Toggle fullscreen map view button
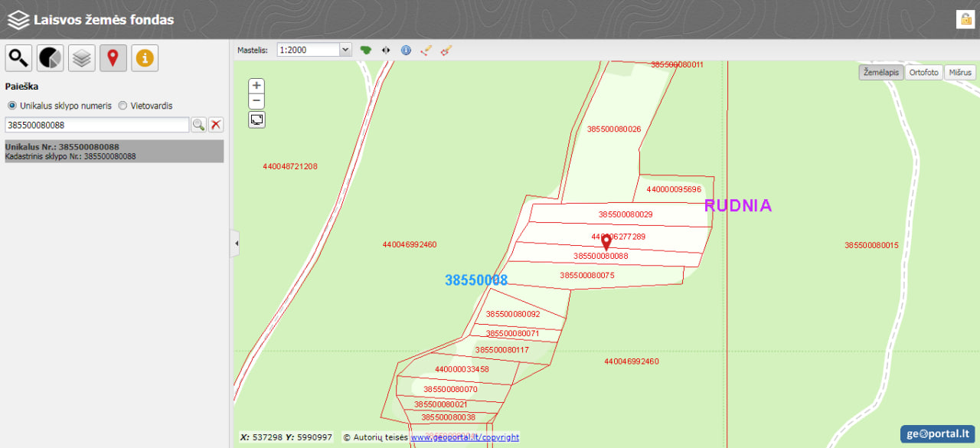Screen dimensions: 980x448 (x=257, y=119)
